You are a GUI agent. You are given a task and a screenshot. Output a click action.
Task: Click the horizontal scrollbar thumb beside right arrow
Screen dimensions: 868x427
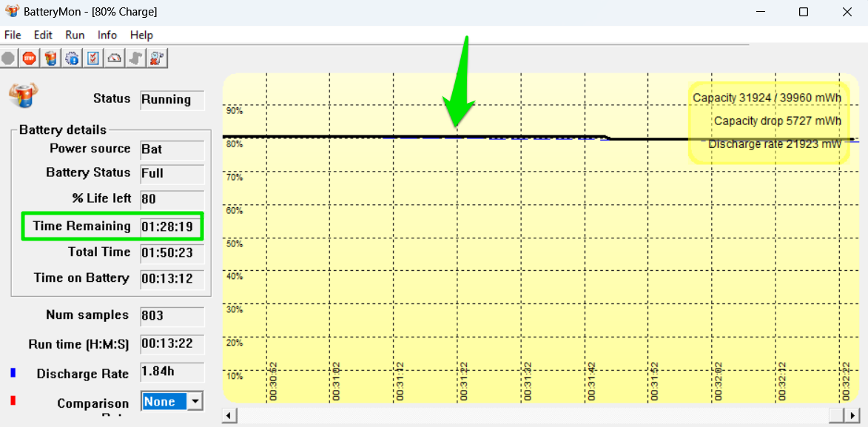pos(836,415)
